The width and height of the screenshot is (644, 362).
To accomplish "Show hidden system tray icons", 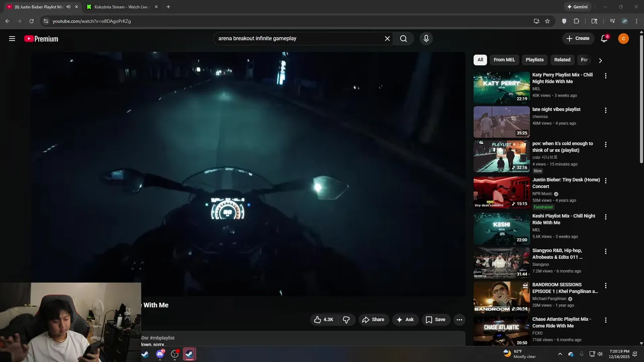I will (x=560, y=354).
